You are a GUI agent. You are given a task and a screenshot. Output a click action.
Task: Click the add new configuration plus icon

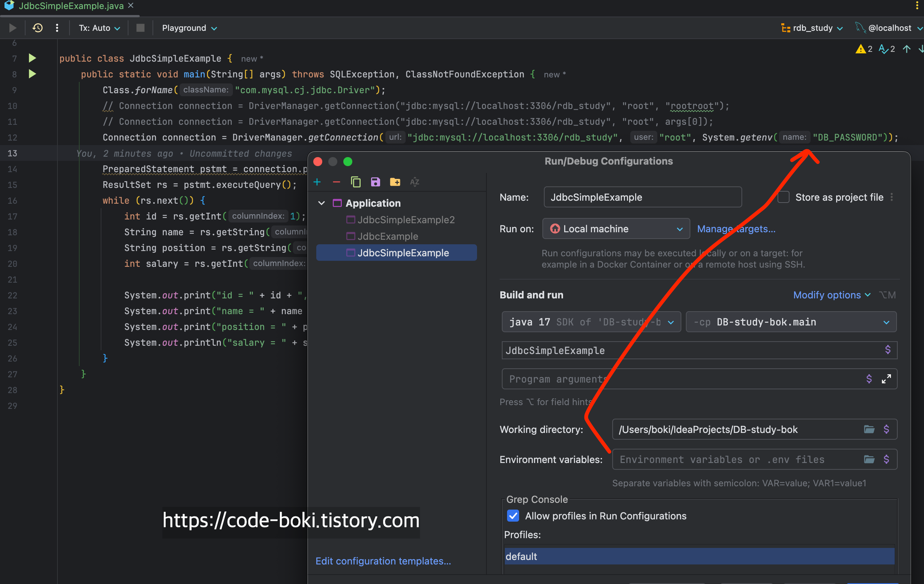coord(317,182)
